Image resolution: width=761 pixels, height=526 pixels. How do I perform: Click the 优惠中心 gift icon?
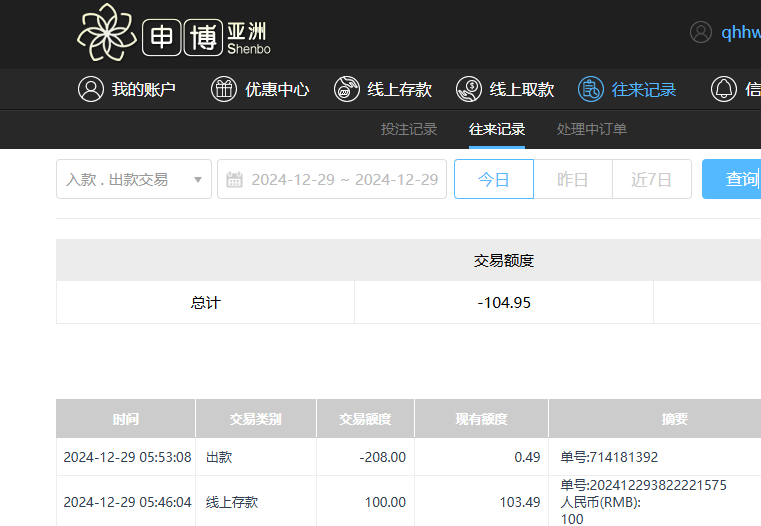(224, 89)
